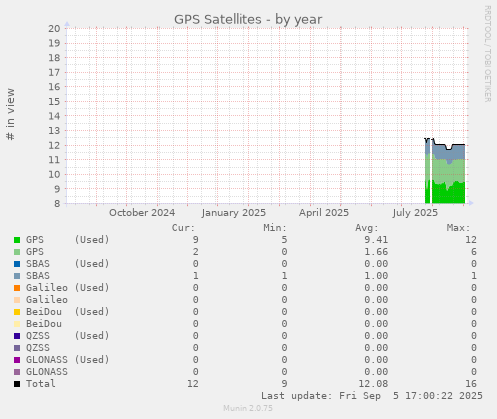Screen dimensions: 497x419
Task: Click the "GLONASS (Used)" legend label
Action: [x=68, y=360]
